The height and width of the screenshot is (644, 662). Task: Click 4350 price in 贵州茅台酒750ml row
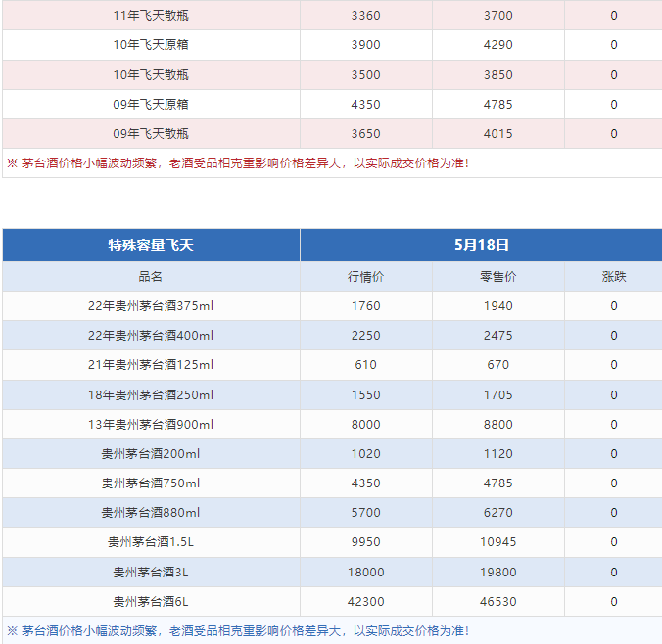coord(365,483)
